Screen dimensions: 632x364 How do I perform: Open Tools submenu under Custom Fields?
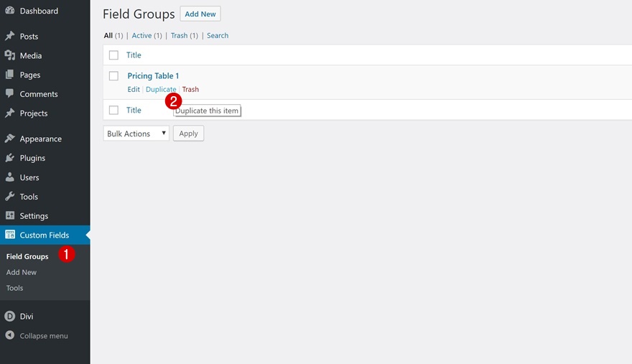pos(14,288)
